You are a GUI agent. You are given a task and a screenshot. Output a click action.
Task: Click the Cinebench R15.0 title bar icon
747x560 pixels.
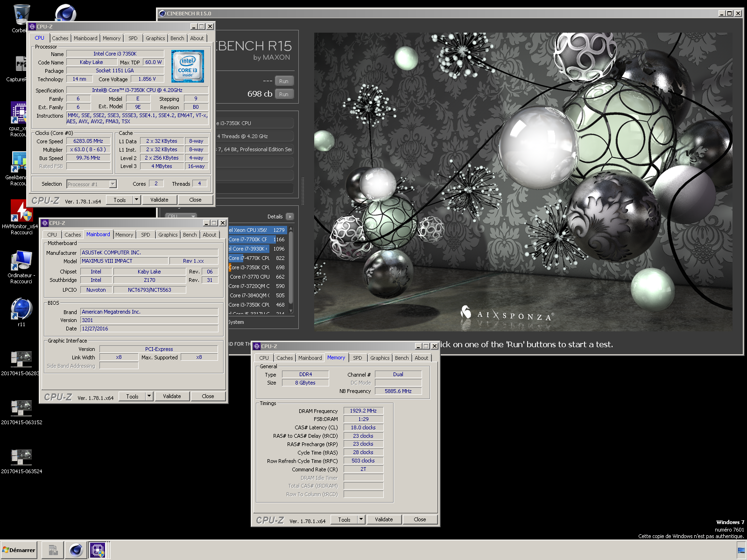[x=162, y=14]
